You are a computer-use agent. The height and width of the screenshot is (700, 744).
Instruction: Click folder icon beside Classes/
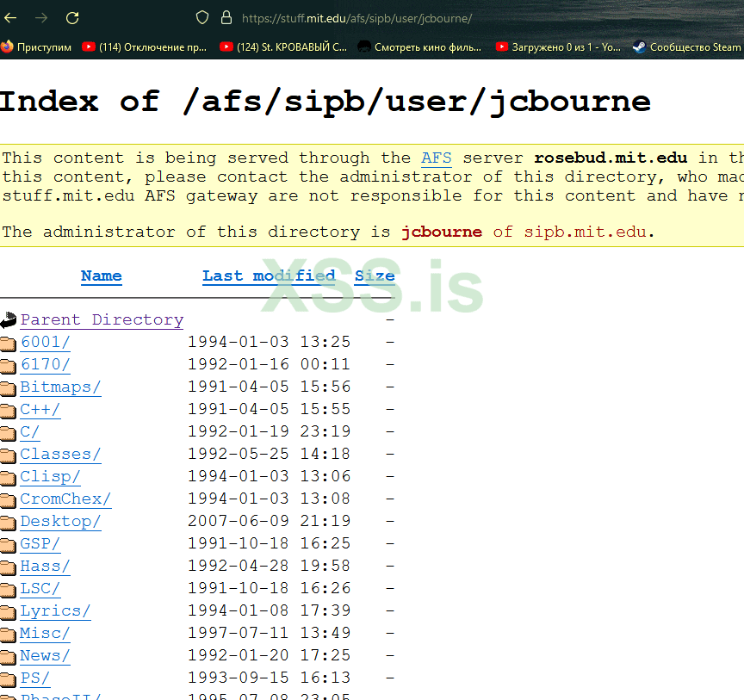pos(8,455)
